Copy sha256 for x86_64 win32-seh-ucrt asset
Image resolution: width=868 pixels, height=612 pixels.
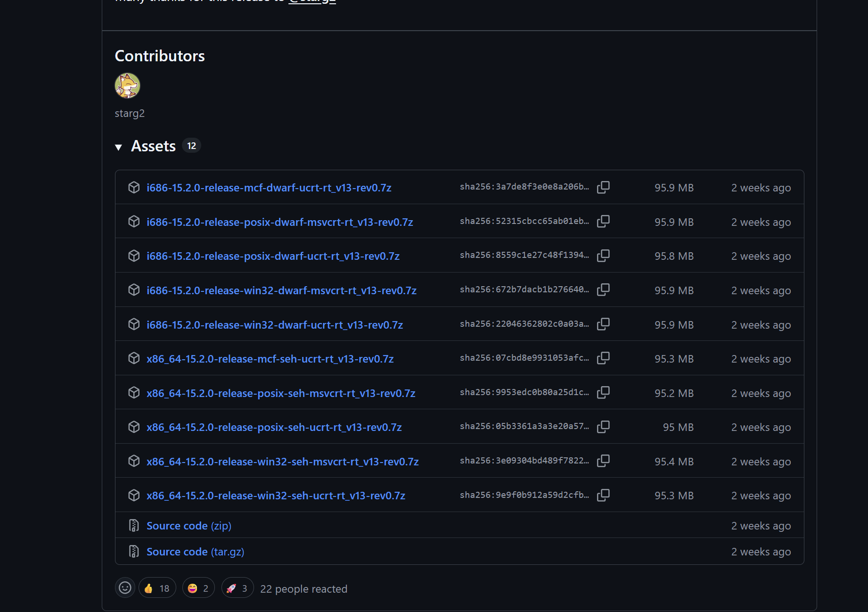click(603, 495)
